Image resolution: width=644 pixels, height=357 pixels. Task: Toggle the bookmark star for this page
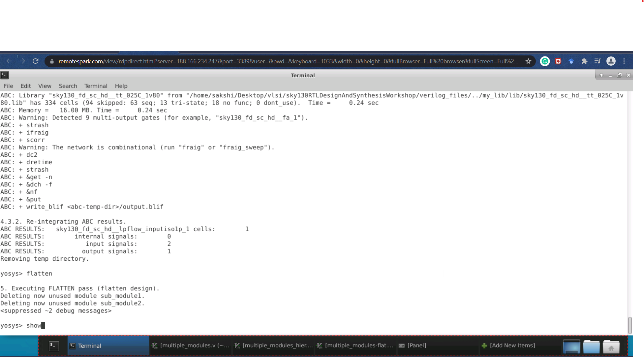[x=528, y=61]
